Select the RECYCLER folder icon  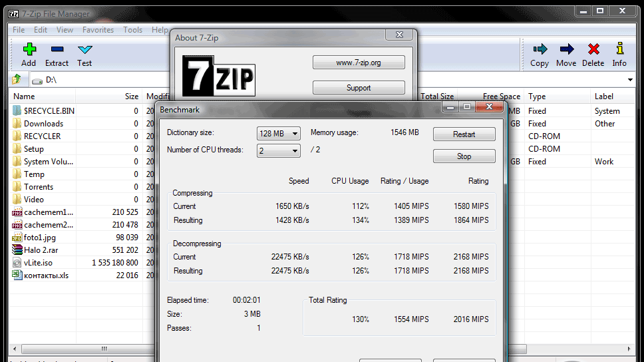click(17, 136)
